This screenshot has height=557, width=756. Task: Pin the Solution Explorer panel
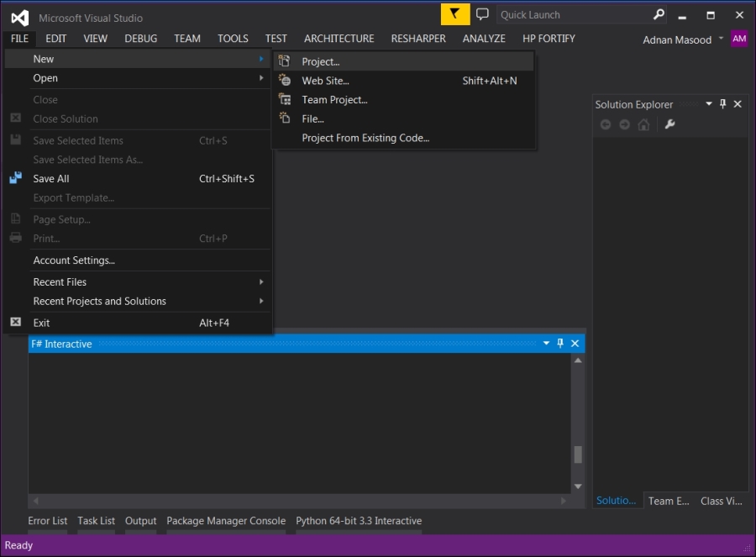click(x=722, y=103)
